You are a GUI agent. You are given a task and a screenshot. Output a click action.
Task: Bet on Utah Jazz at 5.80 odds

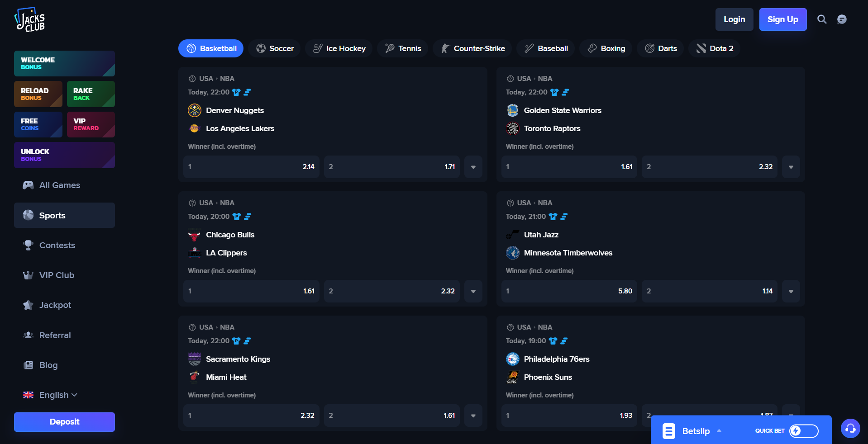click(568, 291)
